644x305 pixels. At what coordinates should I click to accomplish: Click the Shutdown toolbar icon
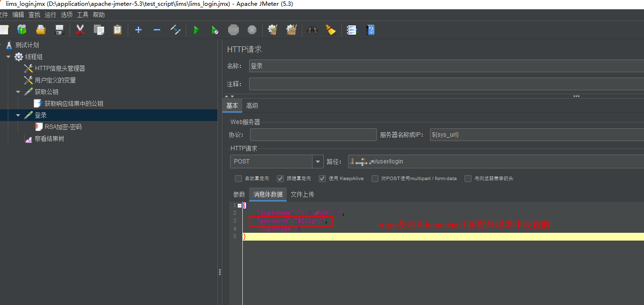(x=252, y=30)
